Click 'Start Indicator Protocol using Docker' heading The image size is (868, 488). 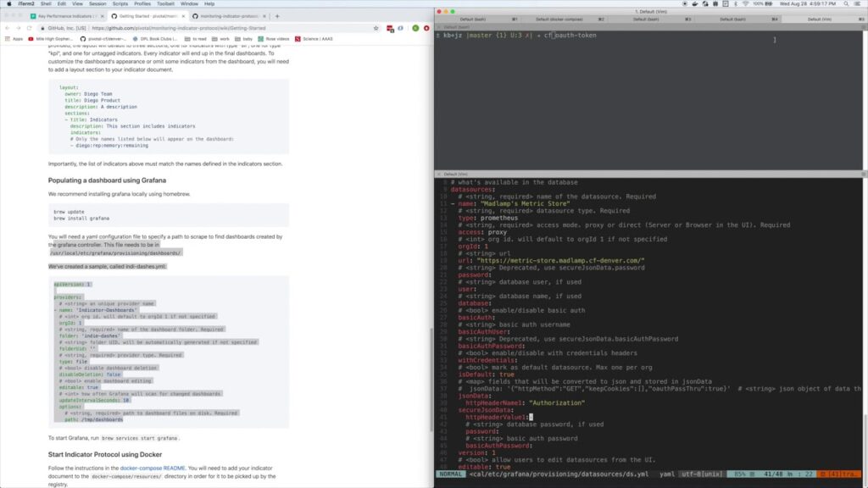[105, 455]
